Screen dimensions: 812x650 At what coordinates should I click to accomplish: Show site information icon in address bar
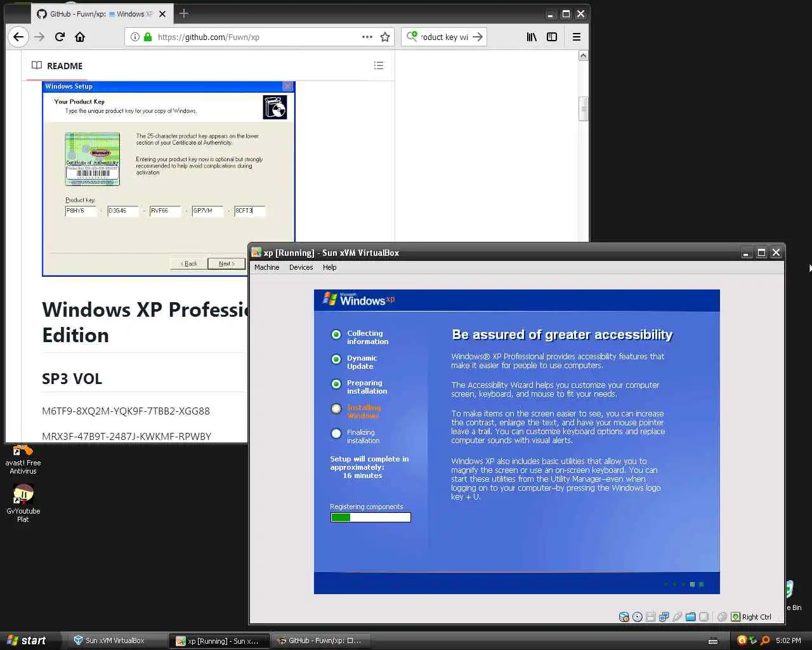pyautogui.click(x=134, y=37)
